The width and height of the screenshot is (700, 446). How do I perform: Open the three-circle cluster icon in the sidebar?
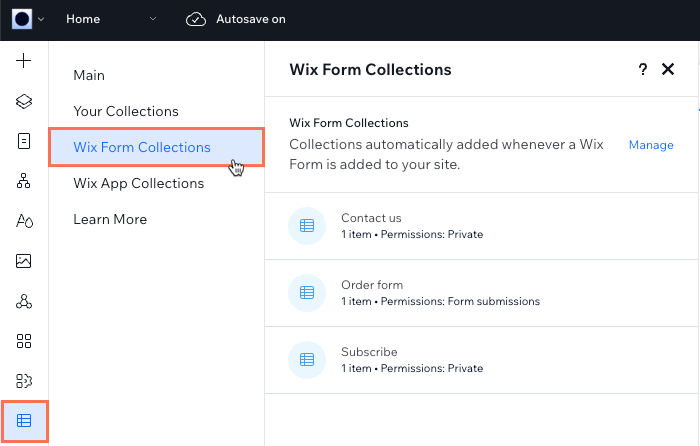[24, 301]
